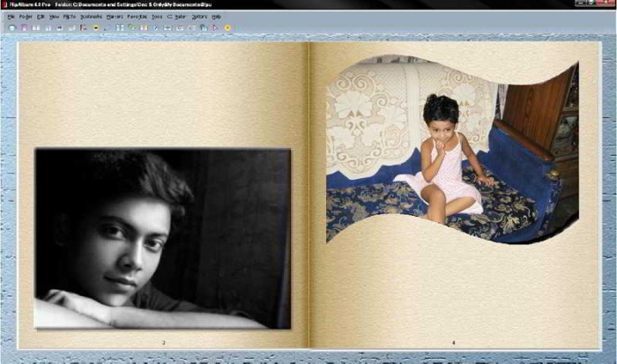This screenshot has height=364, width=617.
Task: Click the green swirl toolbar icon
Action: click(x=131, y=28)
